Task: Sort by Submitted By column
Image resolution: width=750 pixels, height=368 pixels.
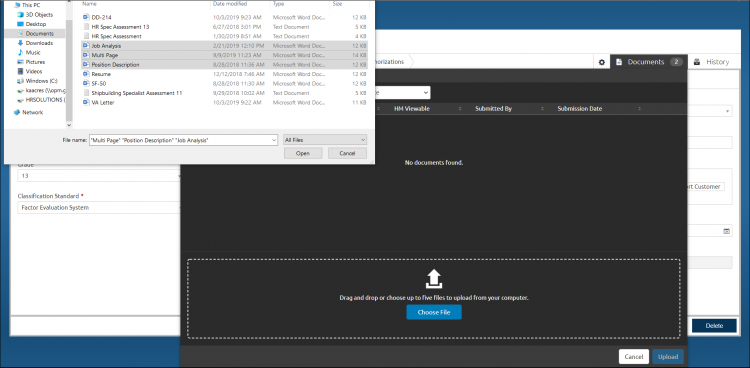Action: (x=493, y=109)
